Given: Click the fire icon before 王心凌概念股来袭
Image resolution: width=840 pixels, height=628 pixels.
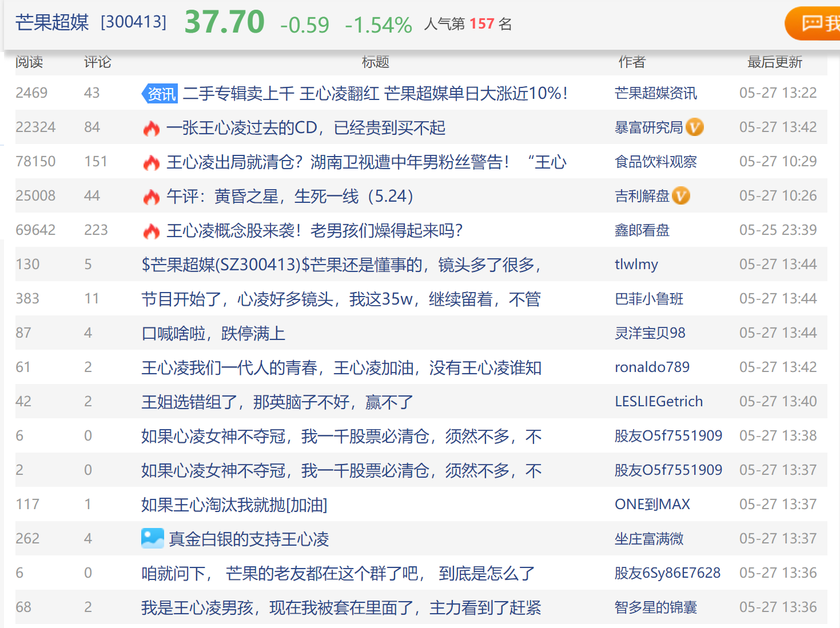Looking at the screenshot, I should tap(152, 231).
